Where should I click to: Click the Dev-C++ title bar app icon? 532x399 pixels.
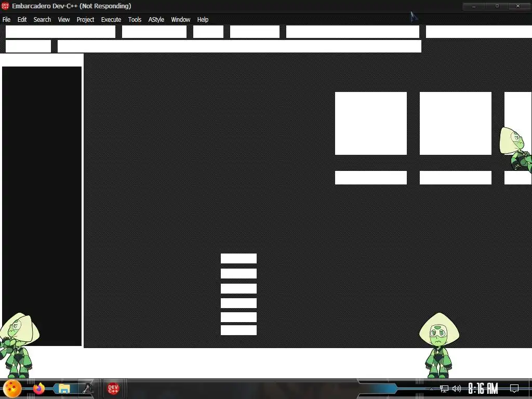[x=5, y=6]
